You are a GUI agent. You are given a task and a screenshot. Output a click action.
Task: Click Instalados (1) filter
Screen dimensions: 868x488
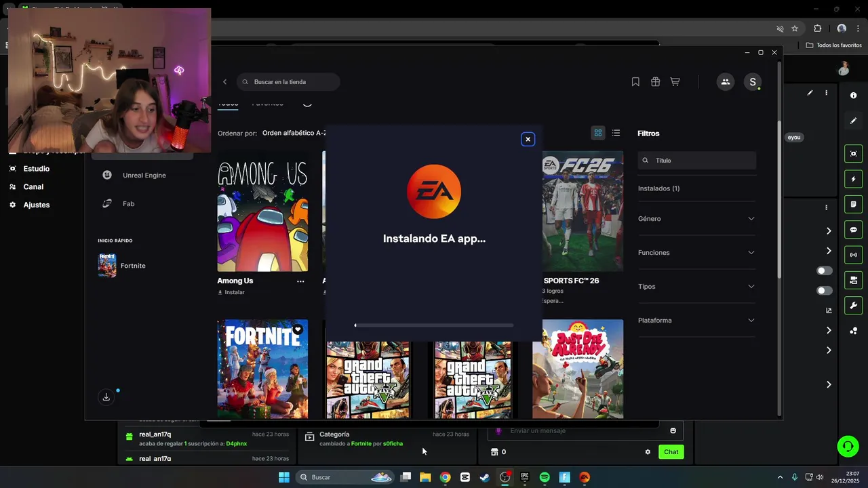pos(658,188)
